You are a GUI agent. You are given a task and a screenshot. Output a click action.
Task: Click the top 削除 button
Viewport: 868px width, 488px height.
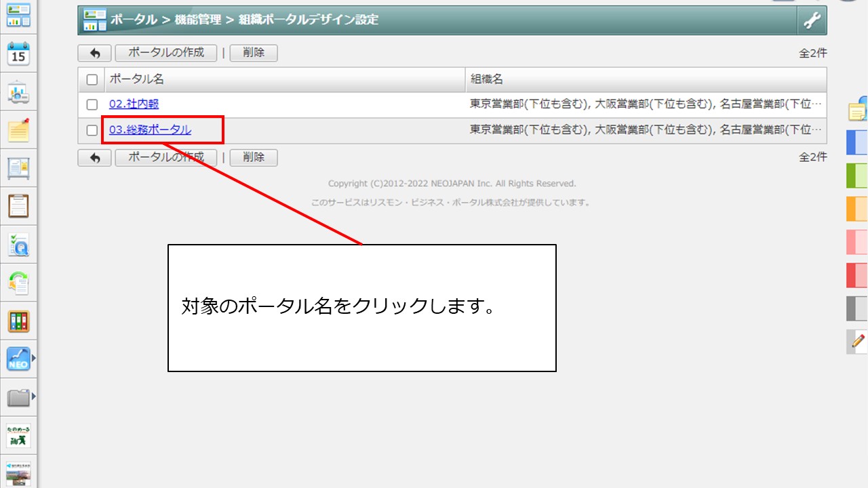254,53
